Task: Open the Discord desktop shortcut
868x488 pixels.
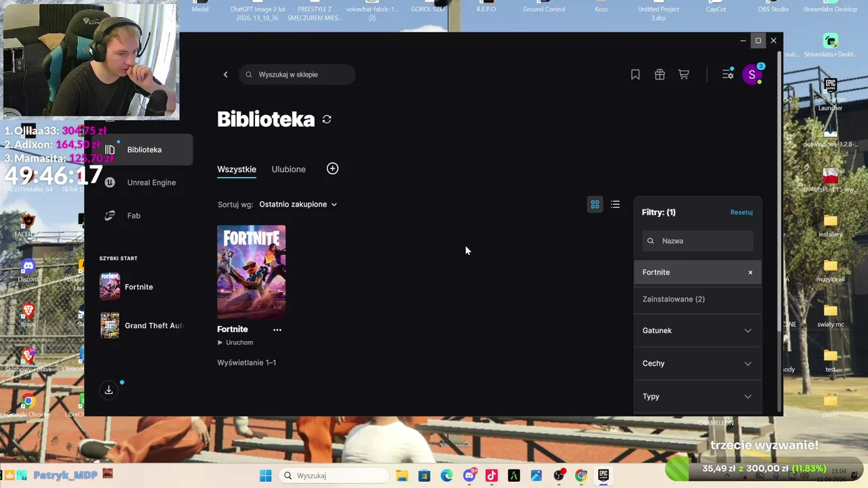Action: [x=28, y=270]
